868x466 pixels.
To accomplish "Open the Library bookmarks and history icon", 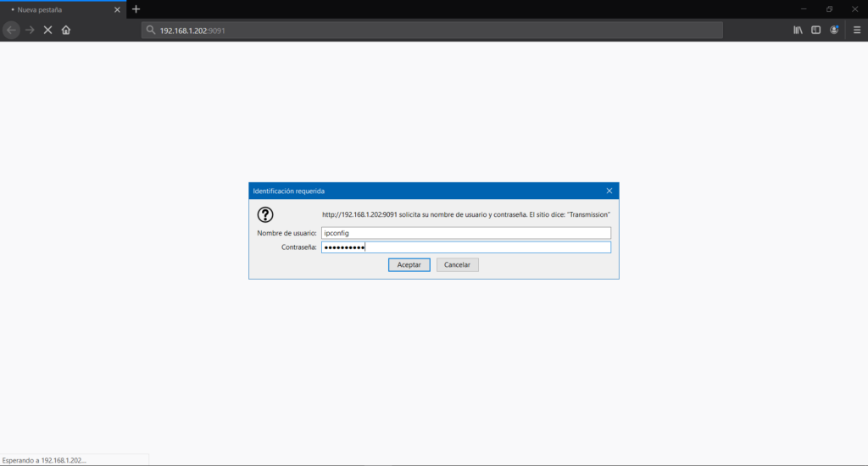I will point(798,30).
